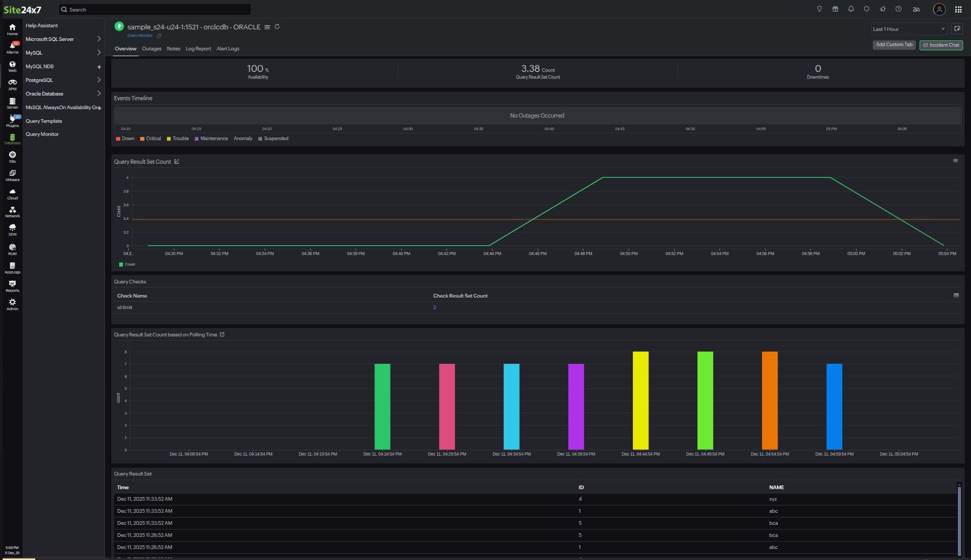This screenshot has height=560, width=971.
Task: Open Query Result Set Count chart in new view
Action: pos(177,162)
